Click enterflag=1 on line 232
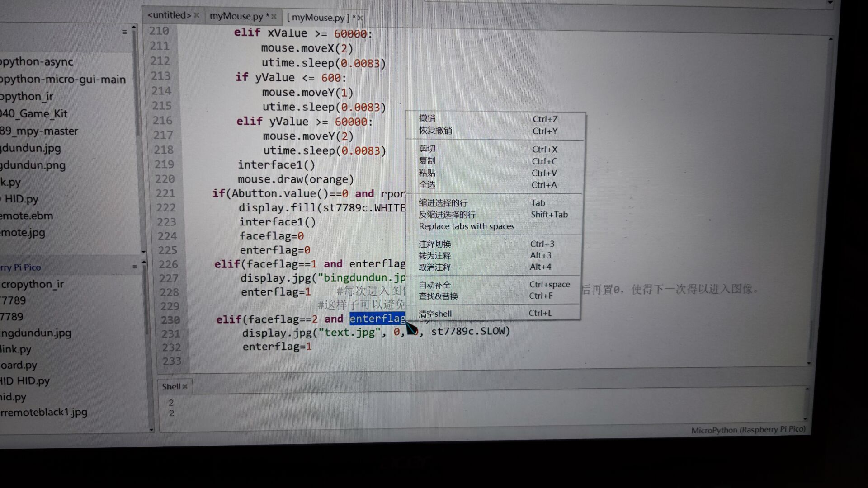The height and width of the screenshot is (488, 868). (x=277, y=347)
